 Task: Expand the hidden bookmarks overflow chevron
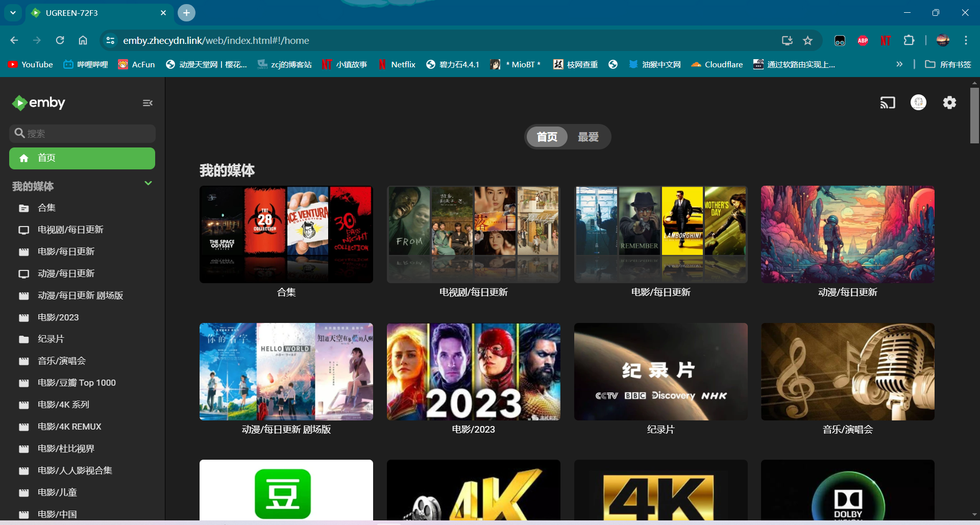click(899, 64)
